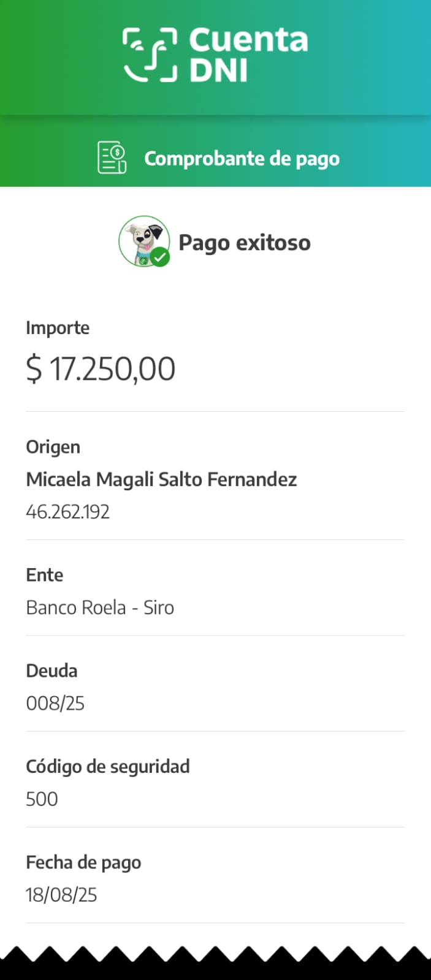Click the receipt document icon in header
This screenshot has height=980, width=431.
pos(112,158)
